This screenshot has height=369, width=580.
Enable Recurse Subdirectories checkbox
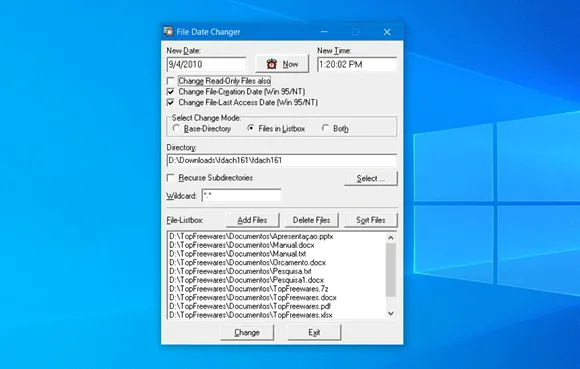tap(171, 178)
